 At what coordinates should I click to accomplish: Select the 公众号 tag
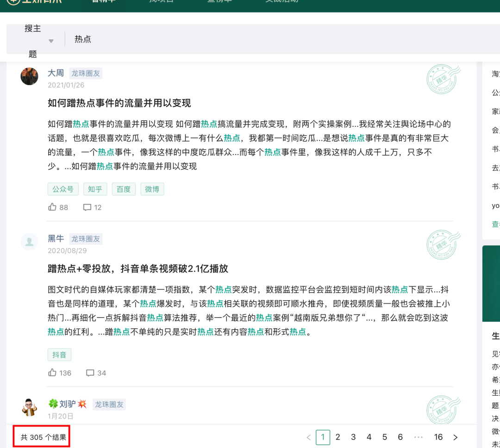click(x=63, y=189)
